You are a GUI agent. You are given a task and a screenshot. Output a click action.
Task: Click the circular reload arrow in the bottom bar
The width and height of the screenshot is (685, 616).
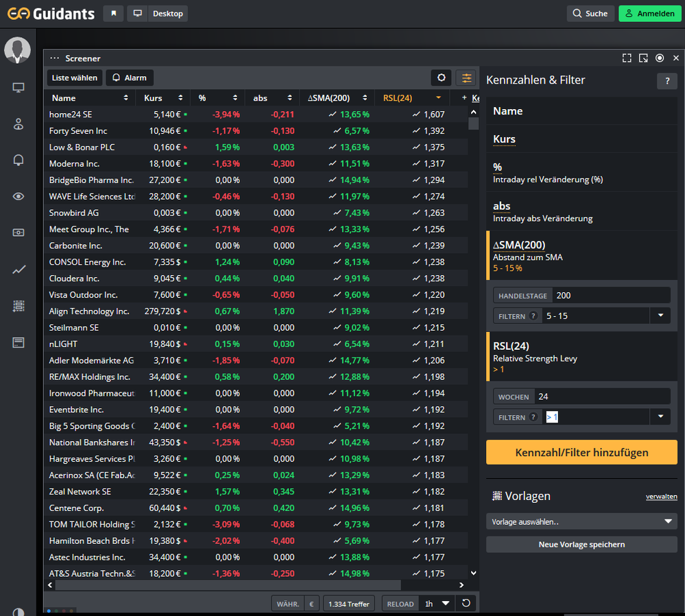466,604
